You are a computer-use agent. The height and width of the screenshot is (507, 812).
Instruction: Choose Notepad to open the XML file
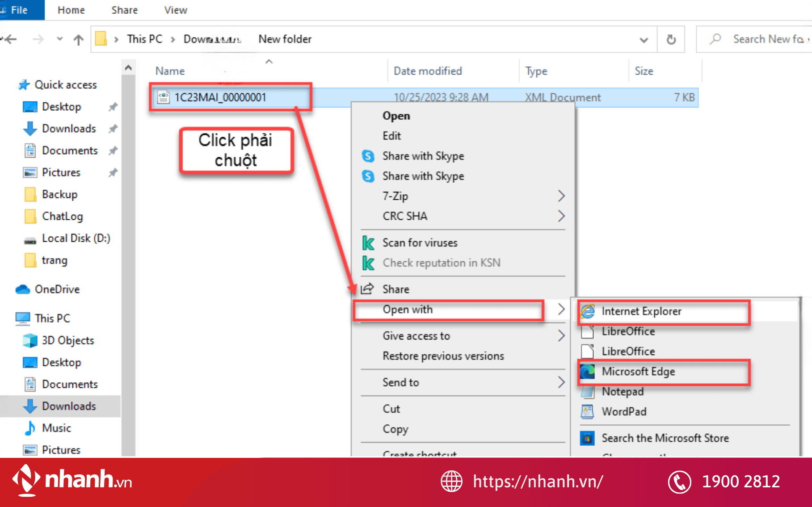tap(623, 392)
